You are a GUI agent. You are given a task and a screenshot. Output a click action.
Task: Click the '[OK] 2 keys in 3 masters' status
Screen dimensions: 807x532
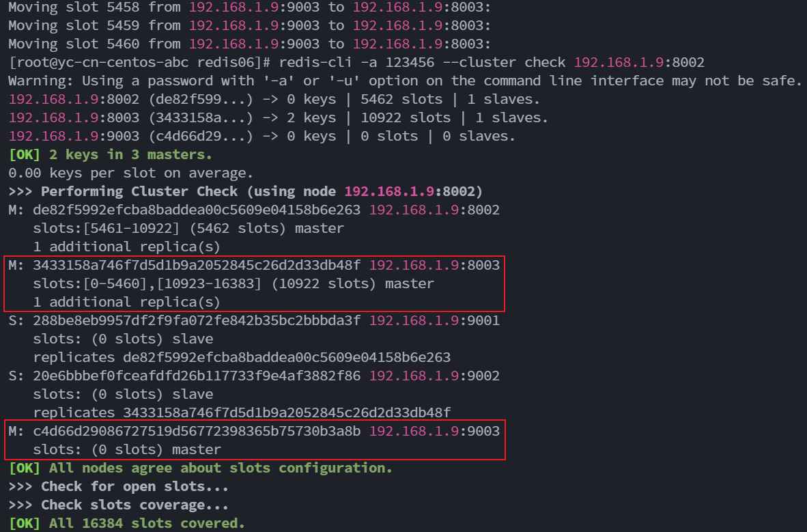111,155
